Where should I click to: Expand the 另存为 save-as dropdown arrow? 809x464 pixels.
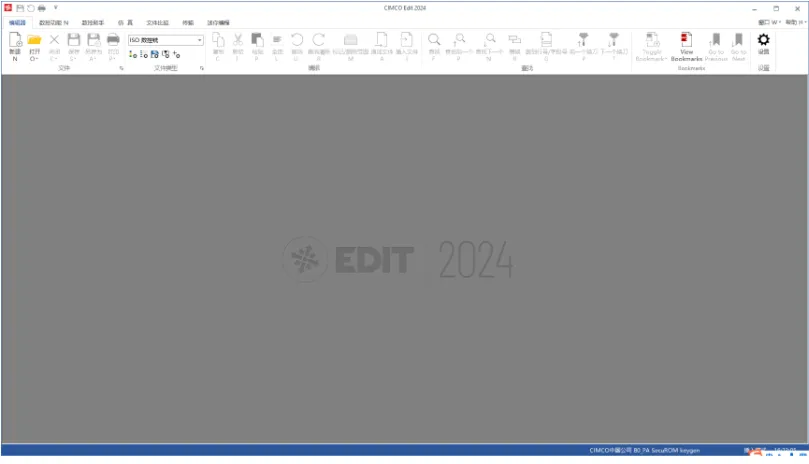coord(93,59)
